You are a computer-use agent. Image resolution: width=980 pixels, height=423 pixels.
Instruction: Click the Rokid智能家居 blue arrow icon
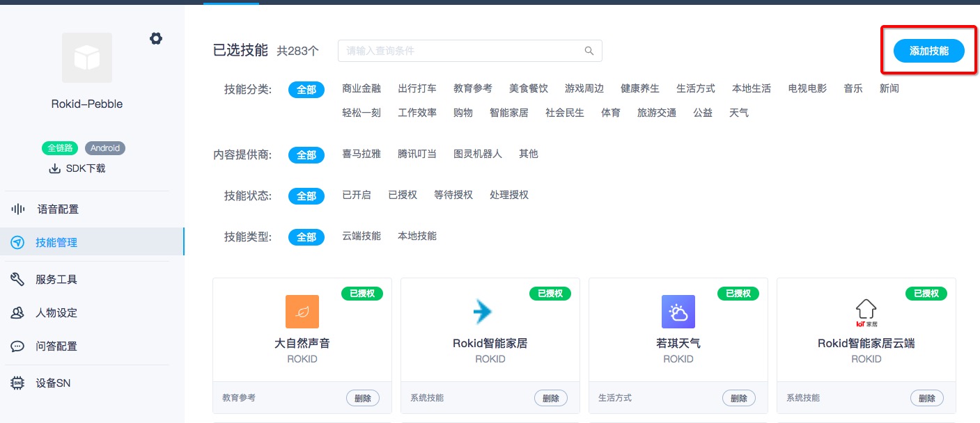483,312
